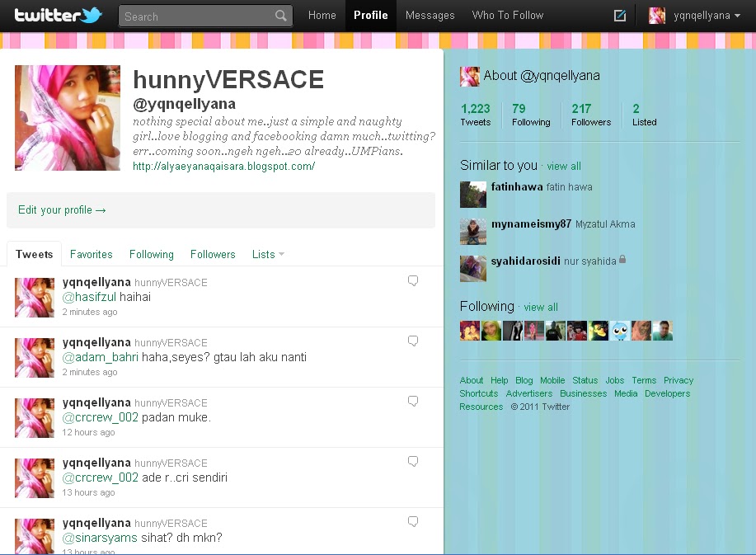Click 217 Followers count
Viewport: 756px width, 555px height.
tap(591, 115)
